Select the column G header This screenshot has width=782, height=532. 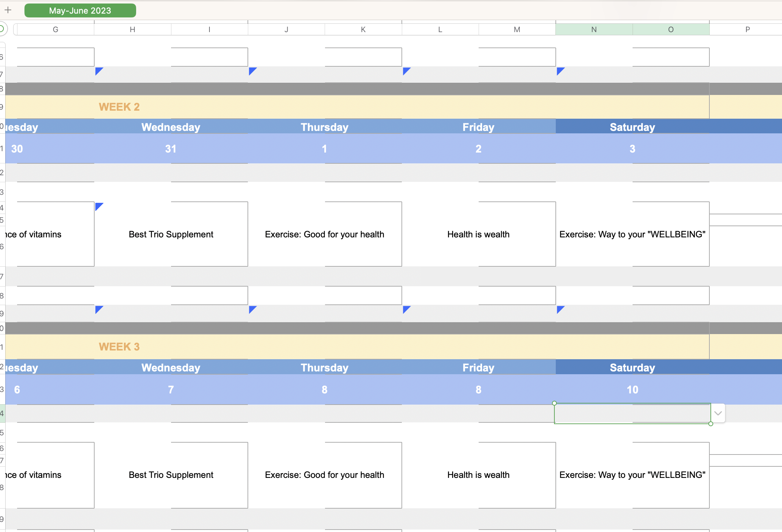pos(56,30)
